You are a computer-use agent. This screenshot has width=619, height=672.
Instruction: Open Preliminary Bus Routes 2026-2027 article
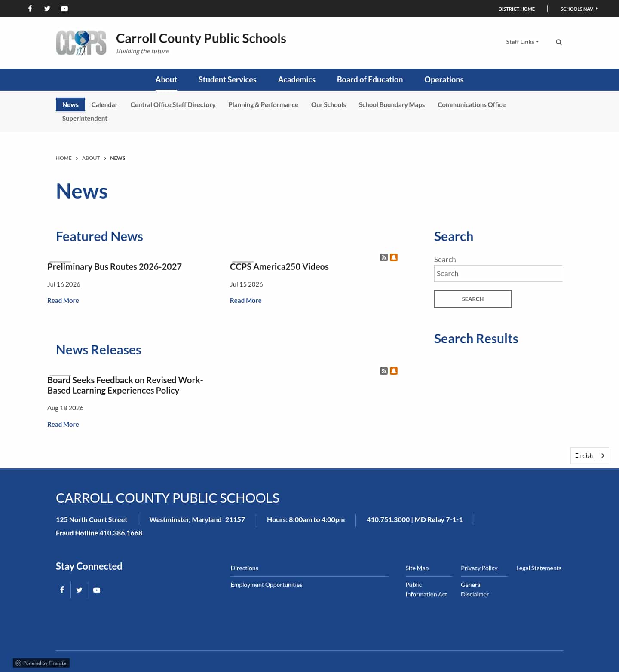[x=114, y=266]
